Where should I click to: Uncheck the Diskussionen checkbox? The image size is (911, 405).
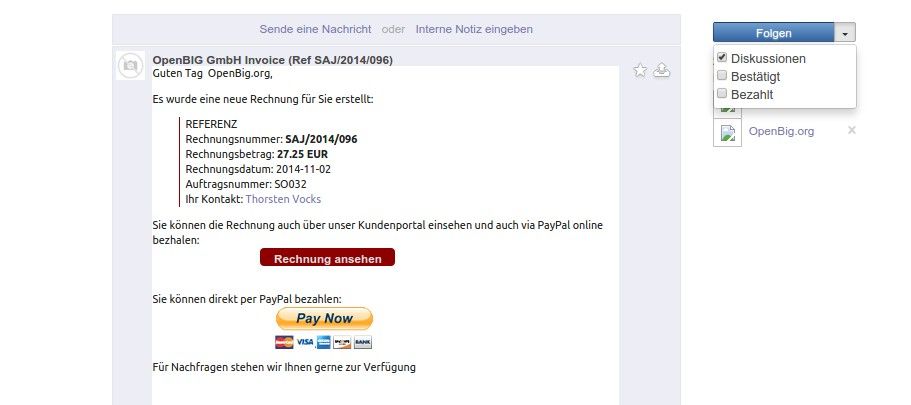(x=722, y=58)
